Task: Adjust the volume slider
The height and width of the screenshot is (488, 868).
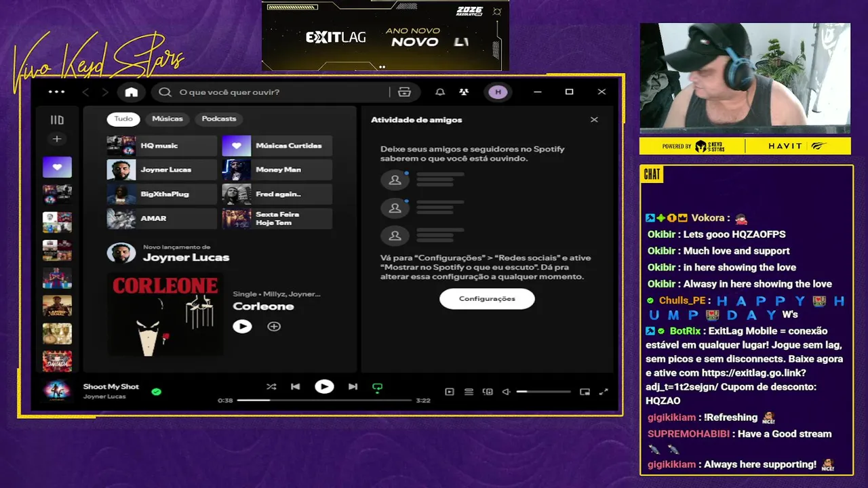Action: point(543,392)
